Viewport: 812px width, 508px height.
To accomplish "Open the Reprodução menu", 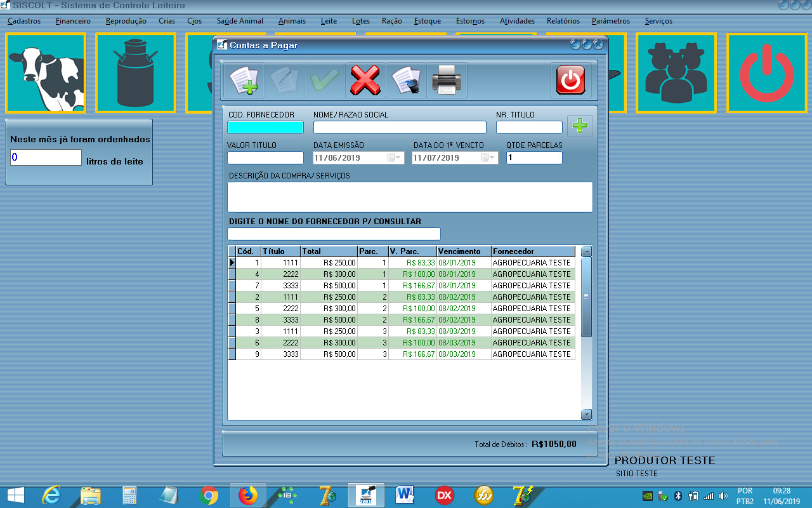I will (x=126, y=21).
